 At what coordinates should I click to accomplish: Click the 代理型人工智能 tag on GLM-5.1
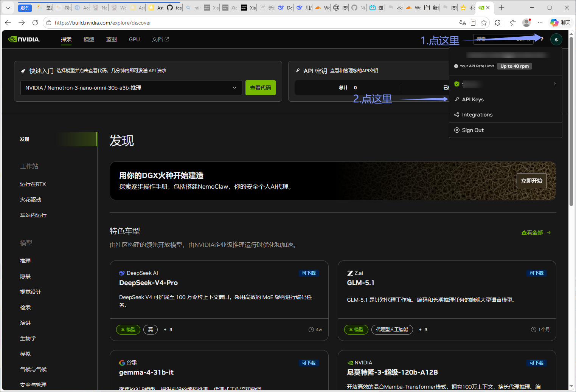coord(392,330)
